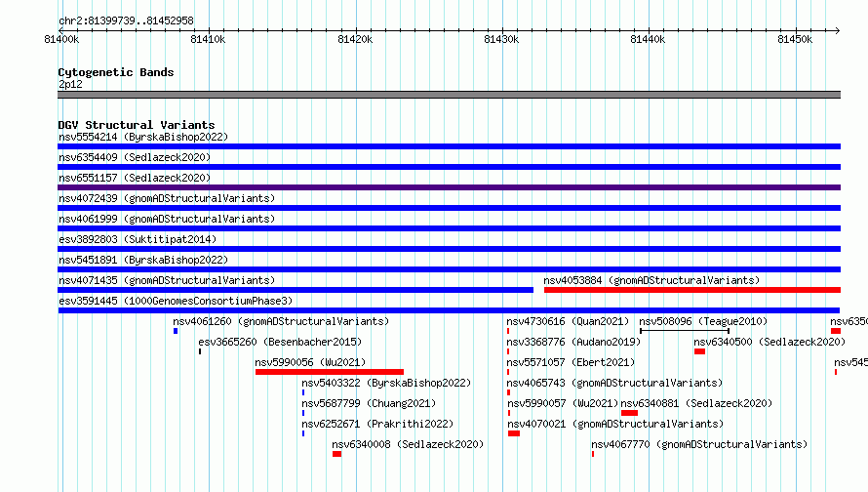Select the nsv6354409 (Sedlazeck2020) label
868x492 pixels.
135,157
